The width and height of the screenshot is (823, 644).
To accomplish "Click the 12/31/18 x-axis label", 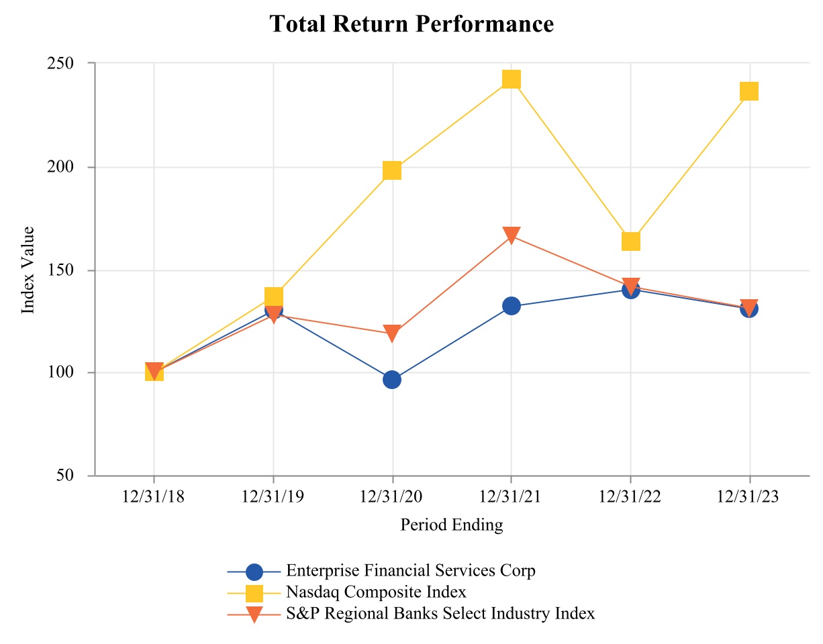I will pyautogui.click(x=154, y=497).
